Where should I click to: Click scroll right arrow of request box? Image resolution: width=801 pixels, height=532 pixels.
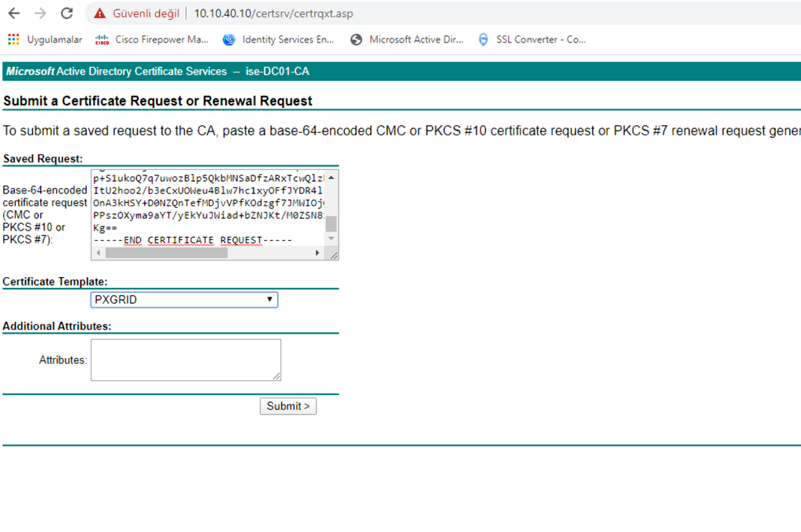pyautogui.click(x=317, y=253)
